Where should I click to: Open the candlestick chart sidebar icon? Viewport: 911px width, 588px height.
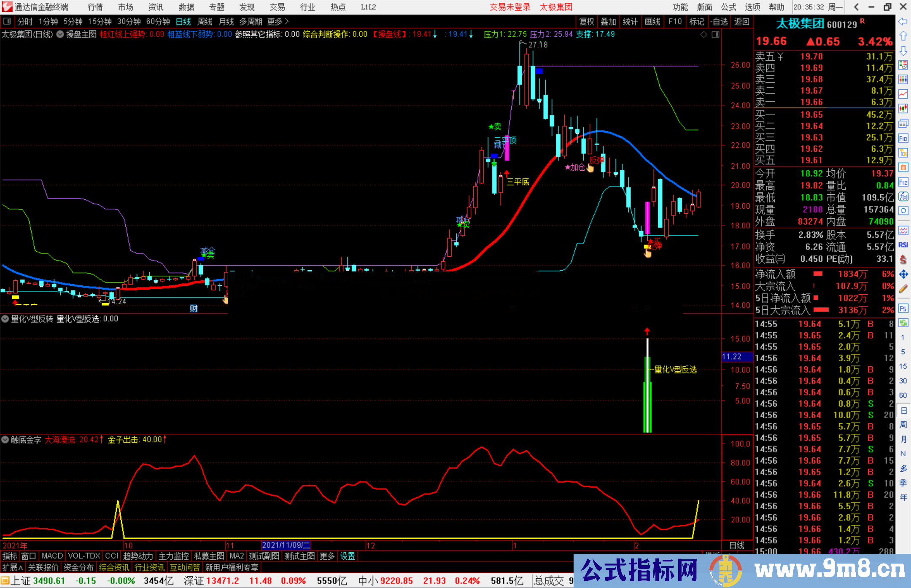(903, 109)
